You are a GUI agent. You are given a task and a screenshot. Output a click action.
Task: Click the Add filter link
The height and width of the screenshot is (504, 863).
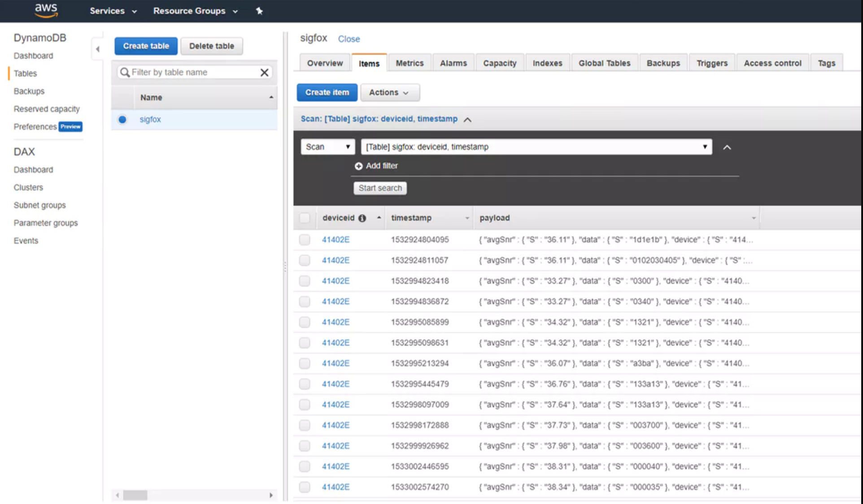pos(381,166)
